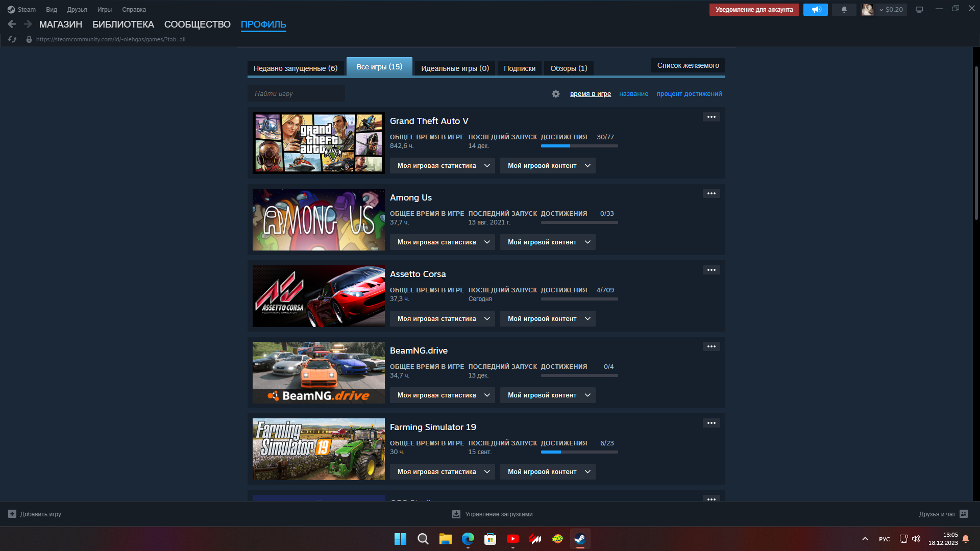The image size is (980, 551).
Task: Open the YouTube app in the taskbar
Action: click(513, 539)
